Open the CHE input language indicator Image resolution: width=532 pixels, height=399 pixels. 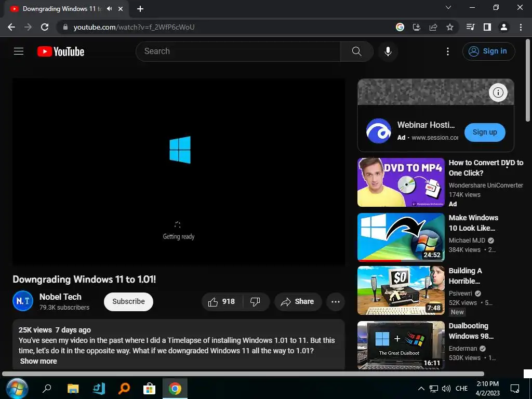point(461,389)
